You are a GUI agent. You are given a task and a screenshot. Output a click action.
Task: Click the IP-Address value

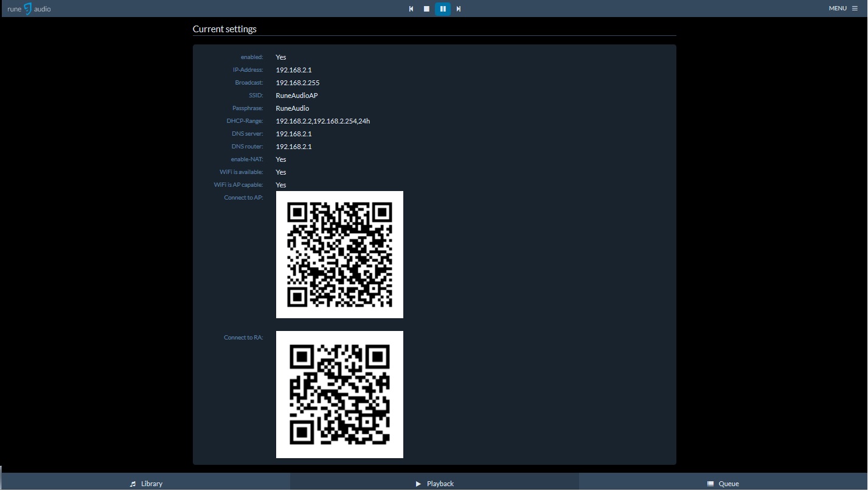(x=294, y=70)
